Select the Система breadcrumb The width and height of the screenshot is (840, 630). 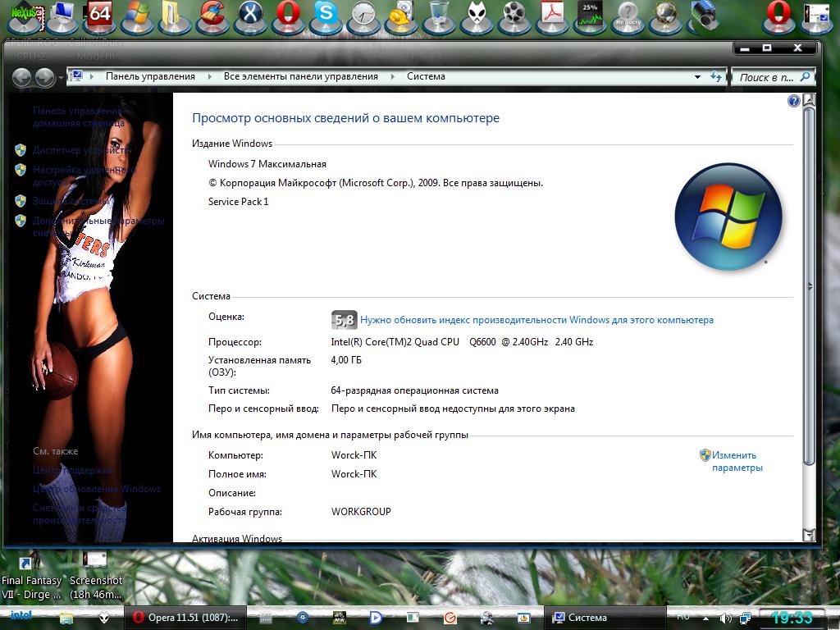[x=426, y=76]
